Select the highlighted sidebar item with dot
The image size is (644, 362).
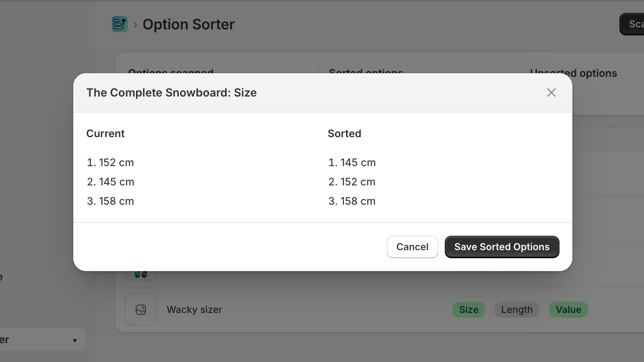(43, 340)
